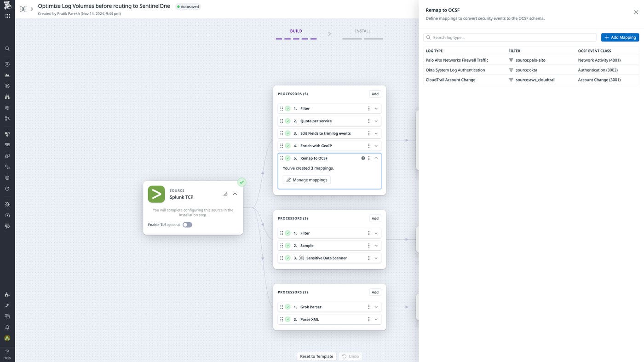Collapse the Splunk TCP source card
Image resolution: width=644 pixels, height=362 pixels.
coord(235,194)
